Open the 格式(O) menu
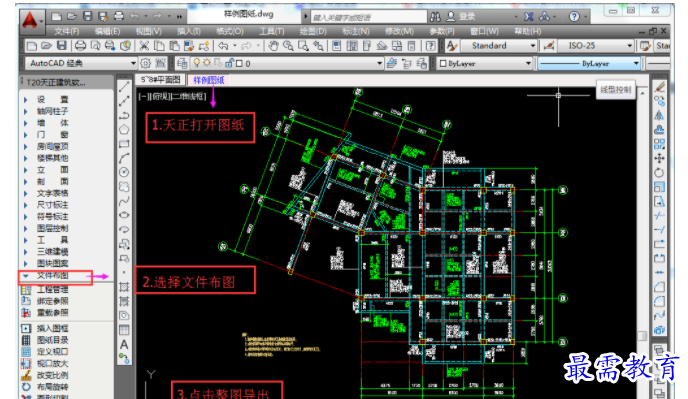Image resolution: width=688 pixels, height=399 pixels. [x=229, y=32]
